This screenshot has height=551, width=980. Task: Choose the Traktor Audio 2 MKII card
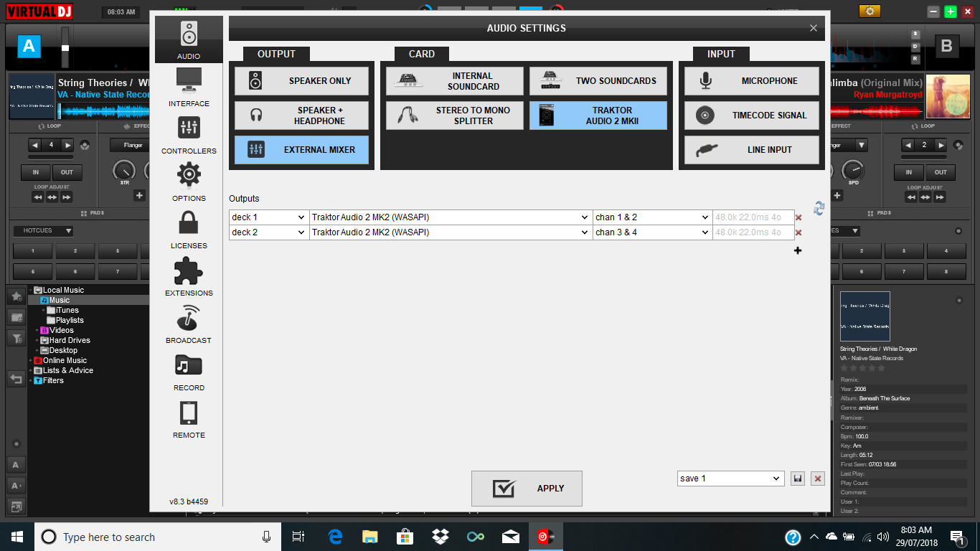tap(598, 116)
